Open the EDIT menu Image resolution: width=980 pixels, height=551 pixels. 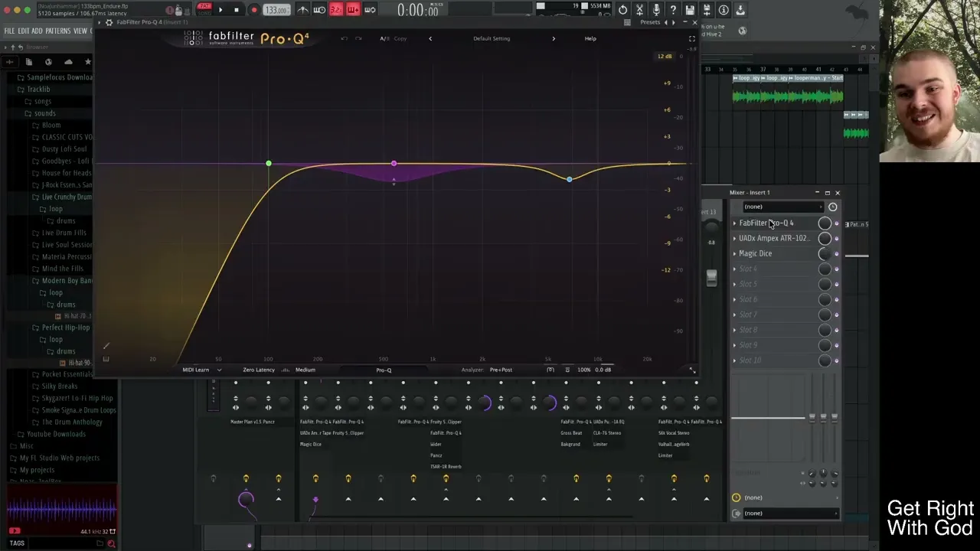24,31
